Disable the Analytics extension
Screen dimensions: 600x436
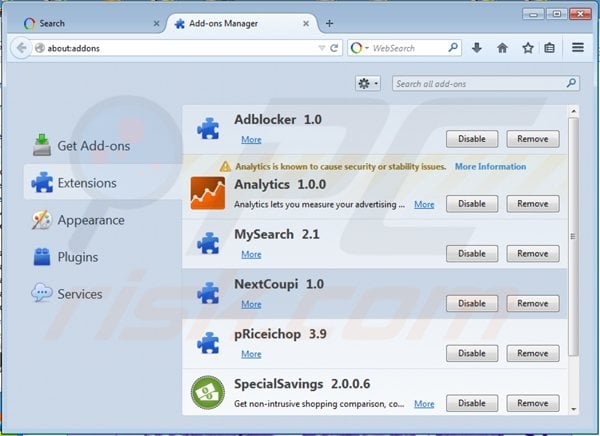[472, 204]
